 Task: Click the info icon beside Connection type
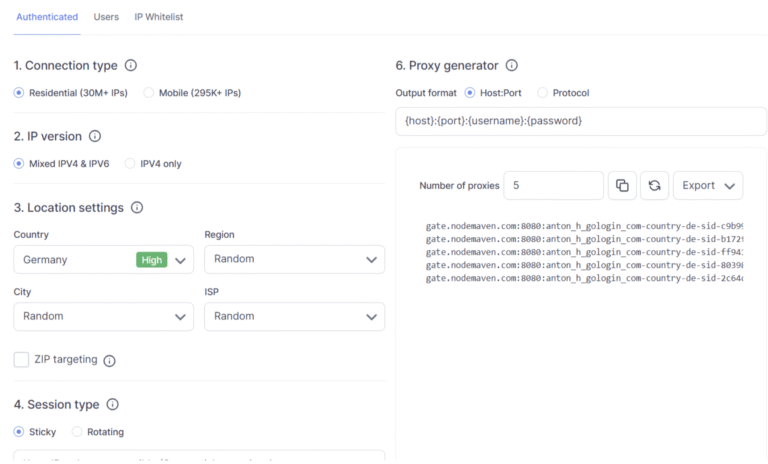pyautogui.click(x=131, y=66)
